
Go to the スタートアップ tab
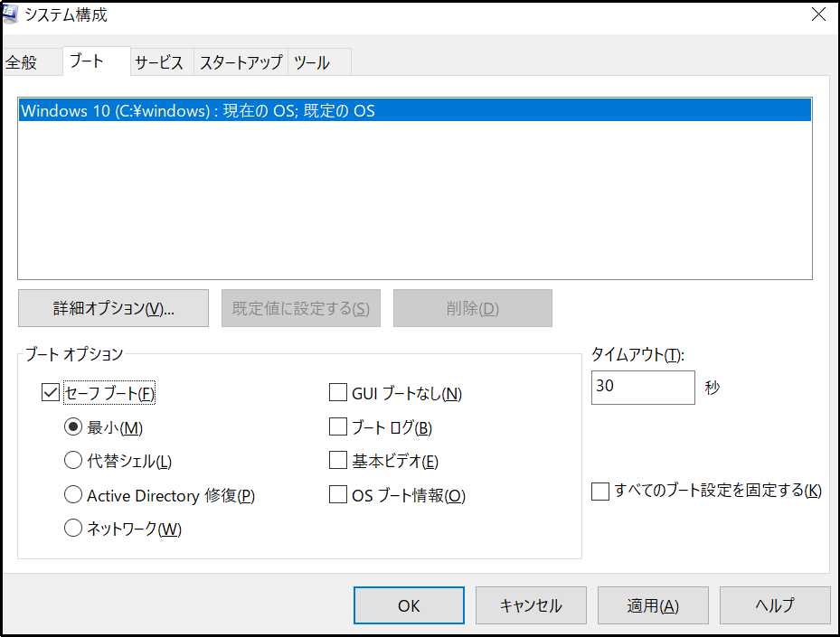[241, 62]
